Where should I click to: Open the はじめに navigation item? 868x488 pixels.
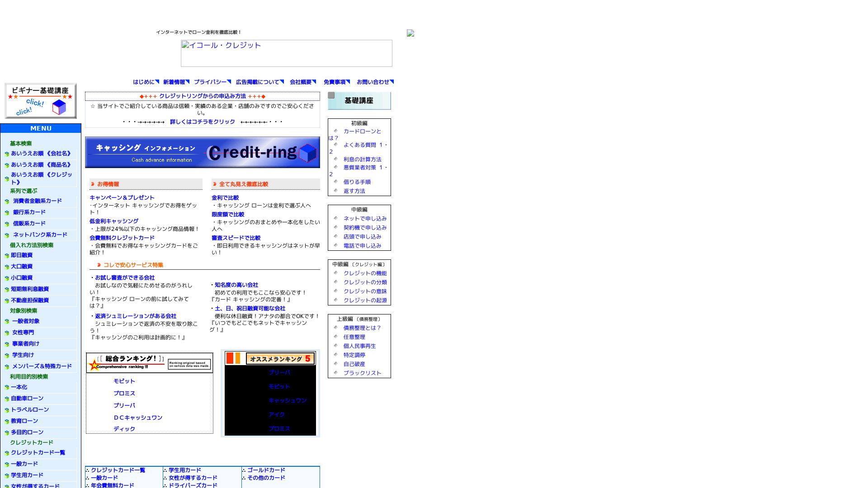pos(143,82)
